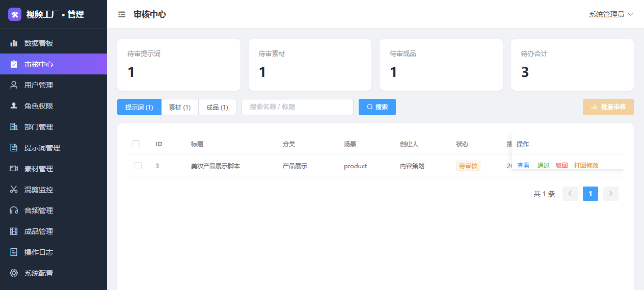Open 操作日志 from the sidebar menu

[x=53, y=252]
